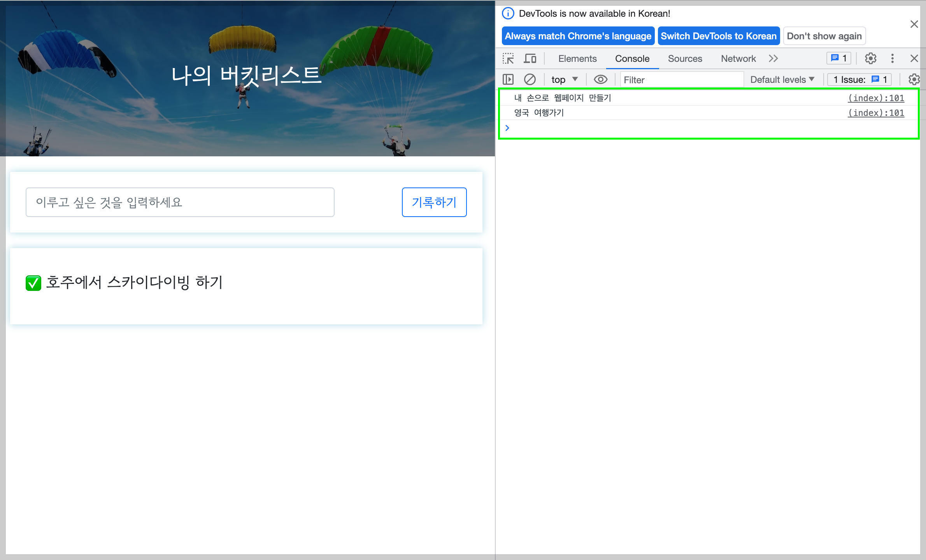The width and height of the screenshot is (926, 560).
Task: Open the DevTools three-dot customize menu
Action: (892, 59)
